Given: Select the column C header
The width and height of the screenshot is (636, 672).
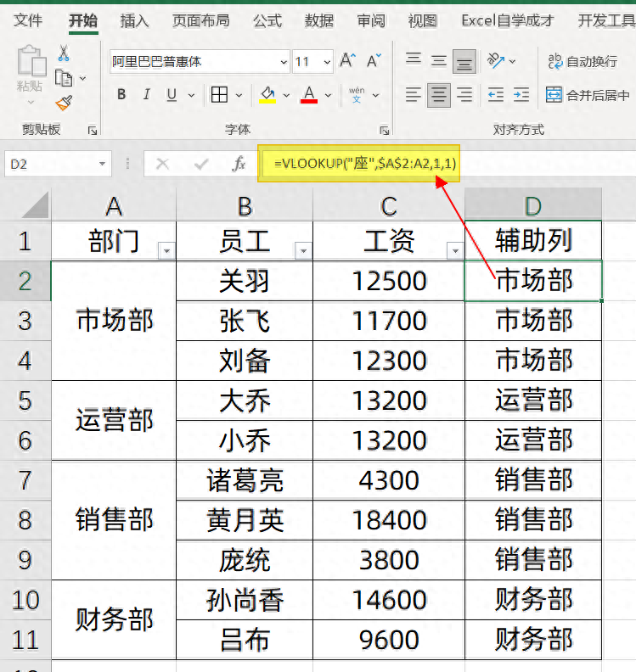Looking at the screenshot, I should 389,204.
